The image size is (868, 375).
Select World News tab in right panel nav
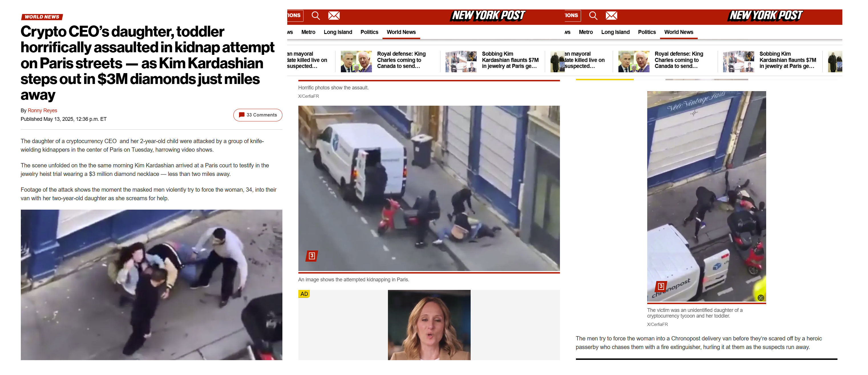[679, 32]
